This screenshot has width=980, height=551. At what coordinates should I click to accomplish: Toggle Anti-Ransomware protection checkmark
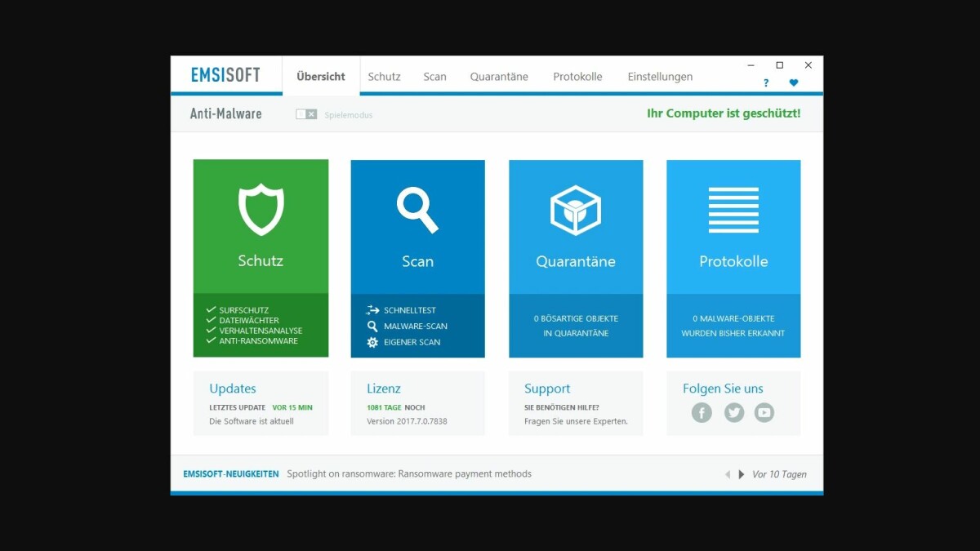pos(211,341)
